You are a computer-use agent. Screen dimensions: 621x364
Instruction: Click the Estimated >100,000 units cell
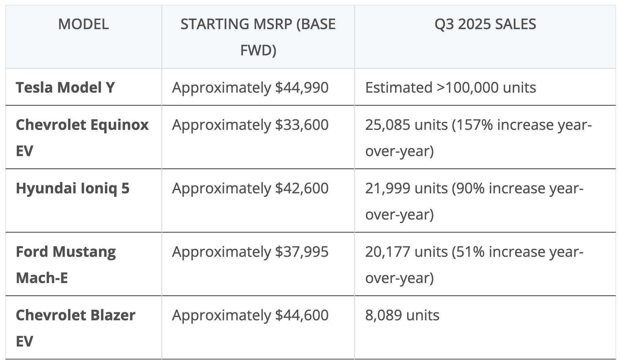click(451, 87)
